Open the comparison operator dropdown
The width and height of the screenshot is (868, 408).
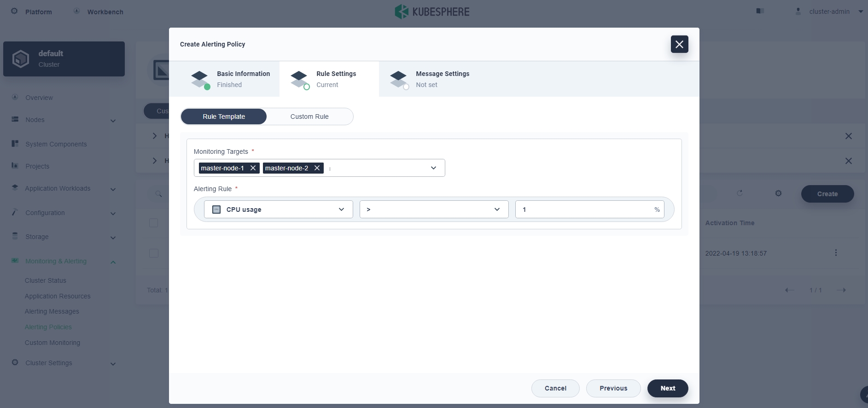(433, 210)
